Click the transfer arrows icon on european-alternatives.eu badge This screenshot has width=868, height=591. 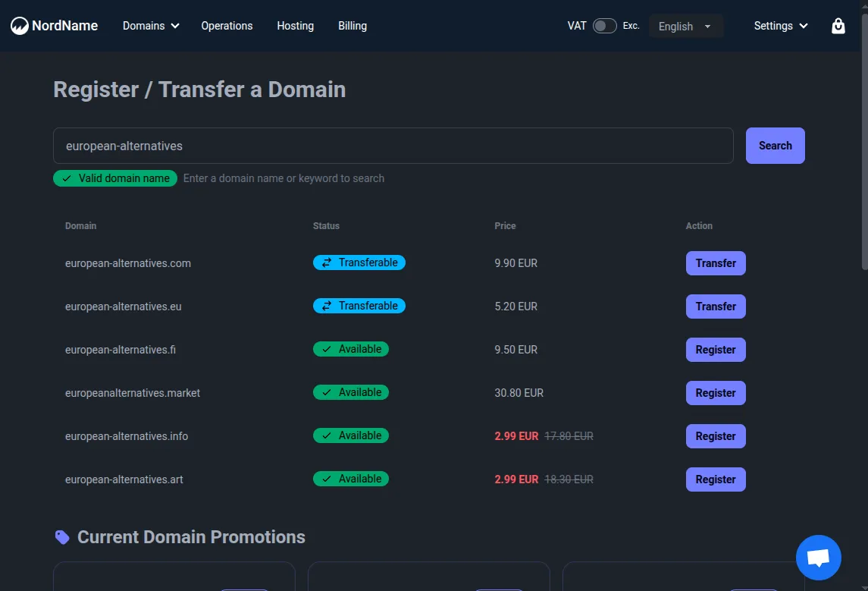coord(324,306)
